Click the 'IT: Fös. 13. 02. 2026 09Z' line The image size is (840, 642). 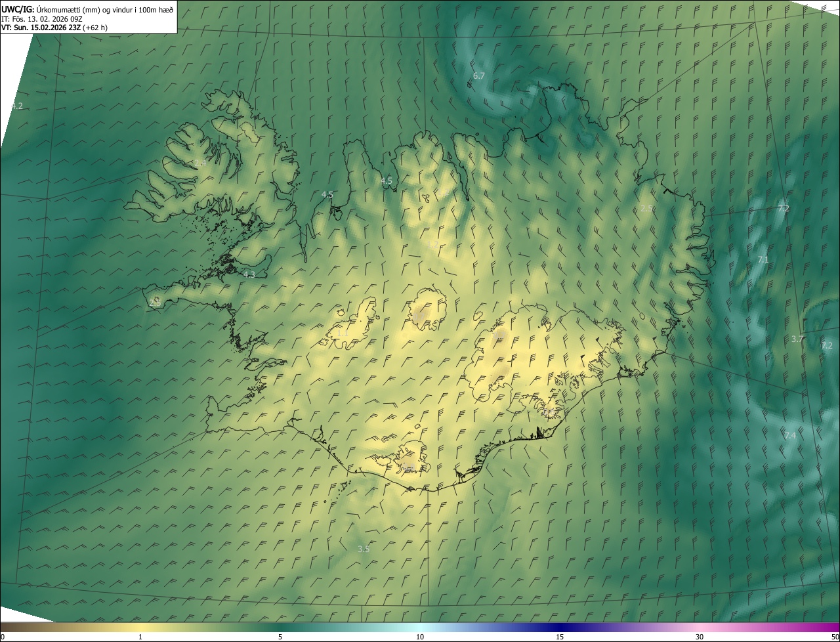[43, 19]
